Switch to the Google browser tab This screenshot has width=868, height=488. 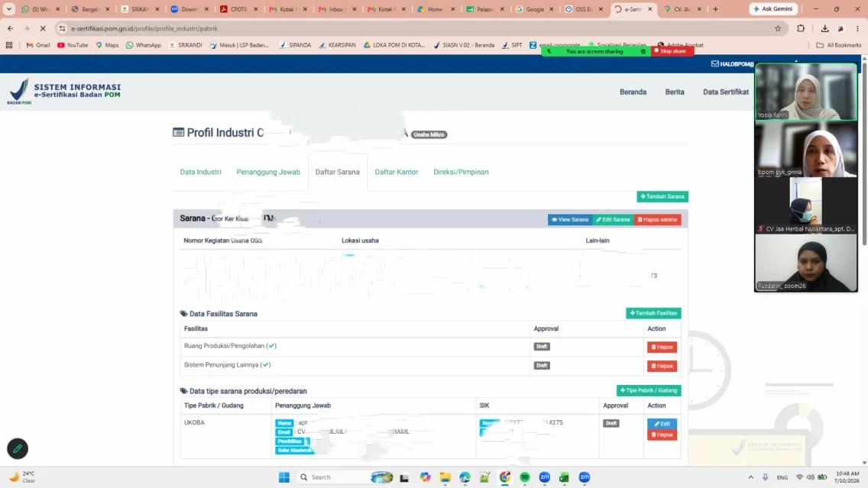[534, 9]
